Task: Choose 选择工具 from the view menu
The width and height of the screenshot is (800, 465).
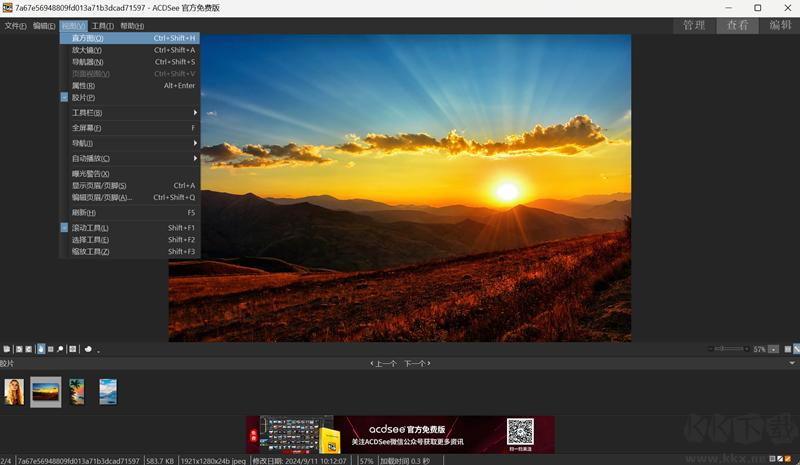Action: pos(130,239)
